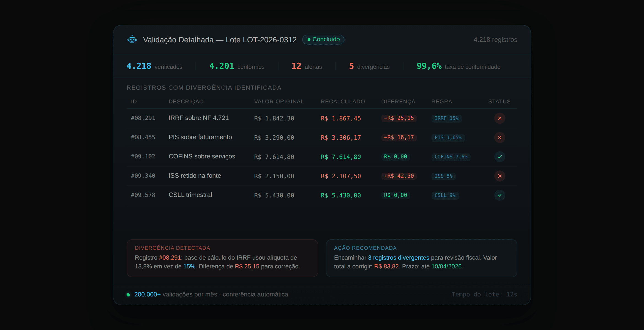Click the 10/04/2026 deadline date
The height and width of the screenshot is (330, 644).
pos(446,266)
